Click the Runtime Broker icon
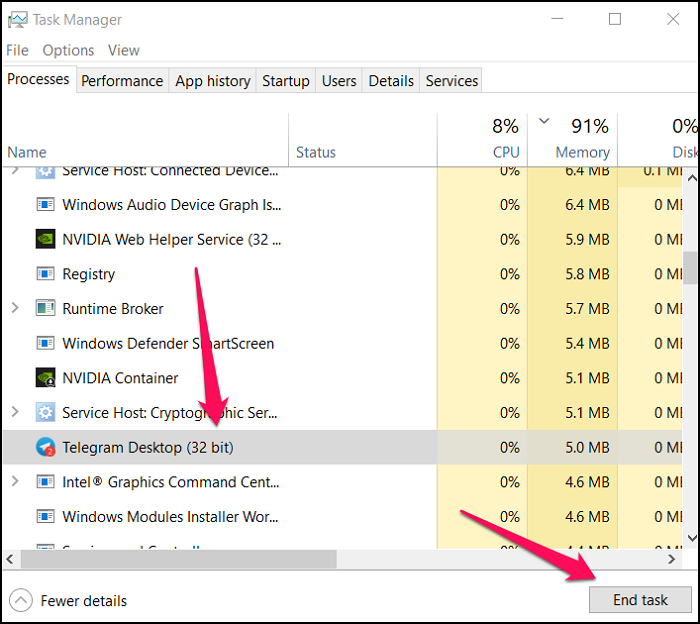The width and height of the screenshot is (700, 624). [x=45, y=308]
